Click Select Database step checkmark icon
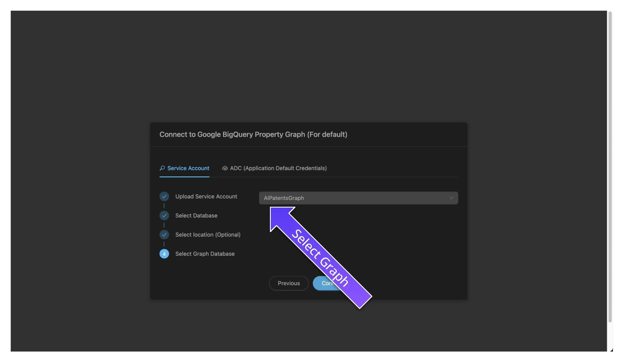This screenshot has height=362, width=644. 164,216
